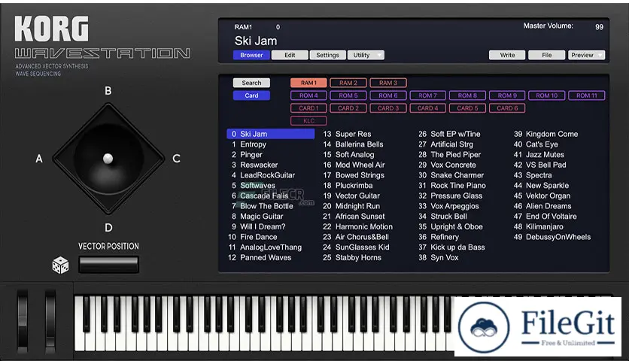Choose the CARD 1 bank

(x=308, y=108)
